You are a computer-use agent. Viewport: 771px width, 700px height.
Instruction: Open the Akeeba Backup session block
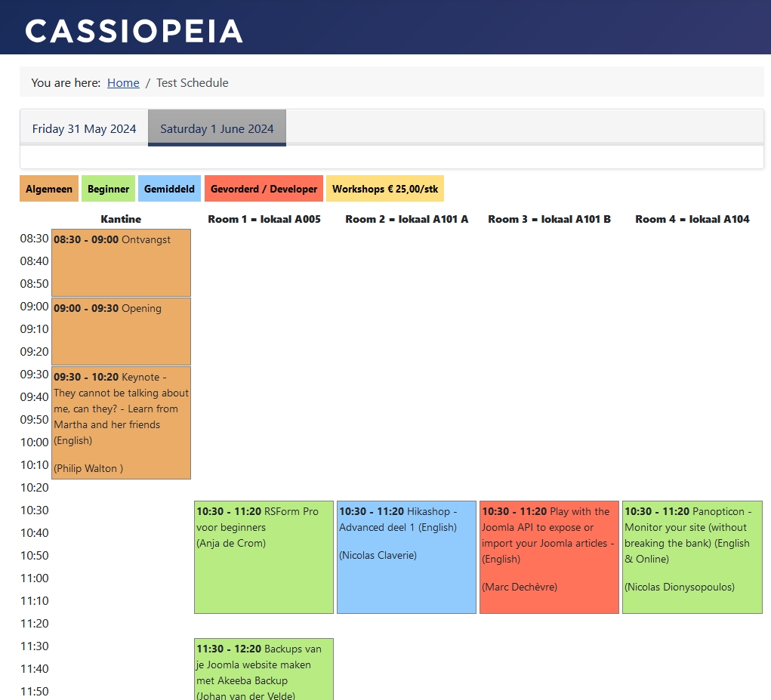[264, 670]
